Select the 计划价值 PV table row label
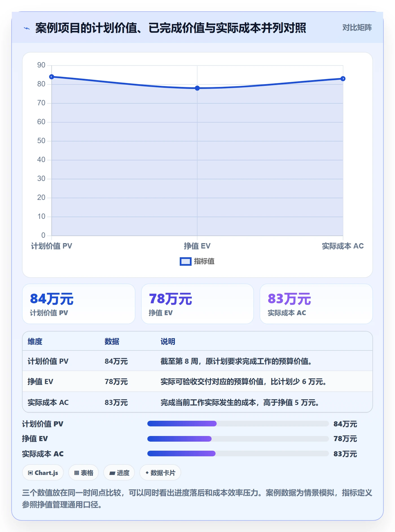 (48, 361)
